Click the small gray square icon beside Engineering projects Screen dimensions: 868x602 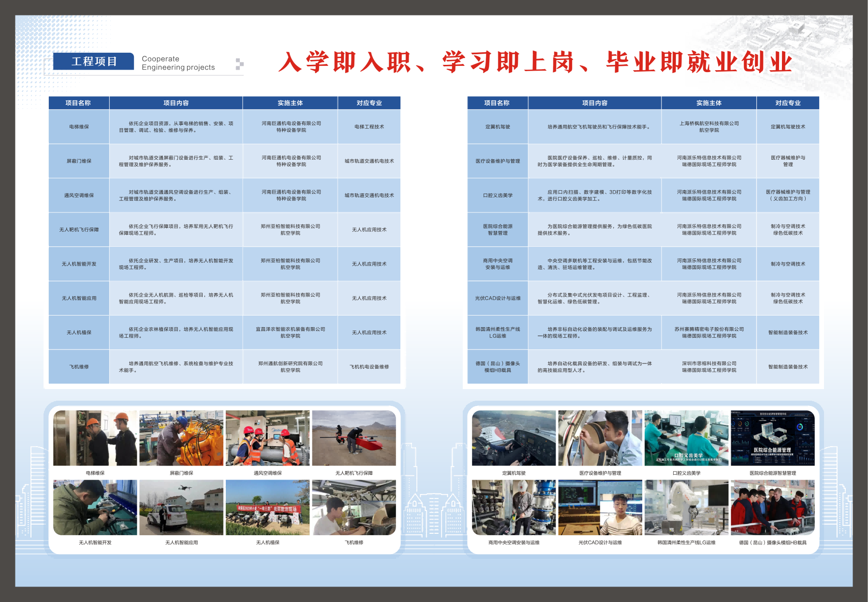[x=239, y=64]
